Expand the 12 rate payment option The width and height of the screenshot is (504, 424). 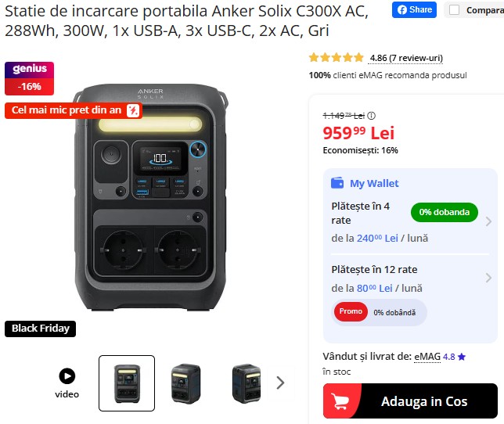[488, 278]
